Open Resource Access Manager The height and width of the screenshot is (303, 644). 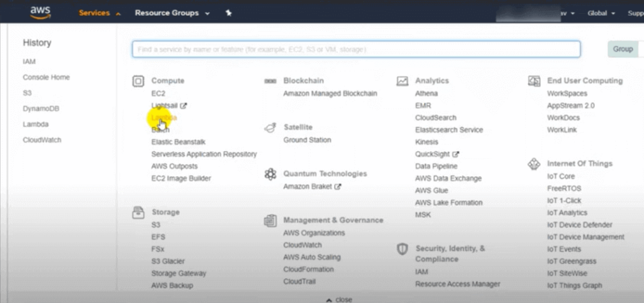coord(458,284)
